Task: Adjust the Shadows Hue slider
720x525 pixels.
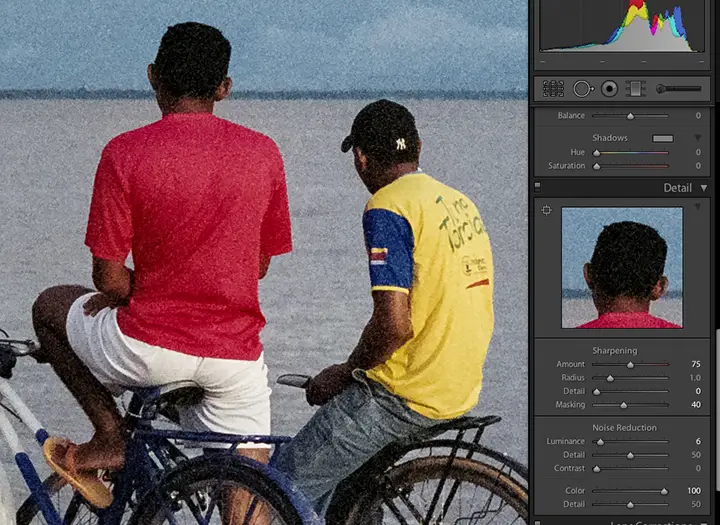Action: pos(630,152)
